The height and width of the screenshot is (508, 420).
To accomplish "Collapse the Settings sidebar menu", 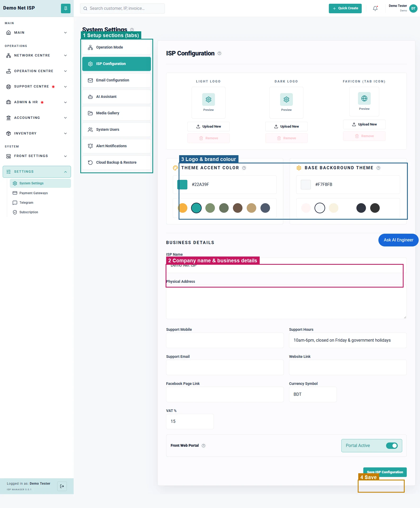I will (x=37, y=172).
